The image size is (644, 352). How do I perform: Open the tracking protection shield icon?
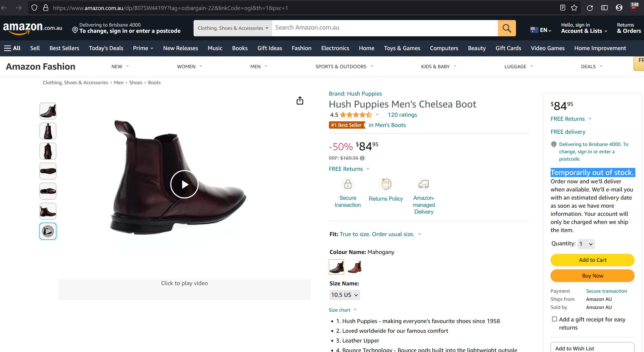tap(34, 8)
